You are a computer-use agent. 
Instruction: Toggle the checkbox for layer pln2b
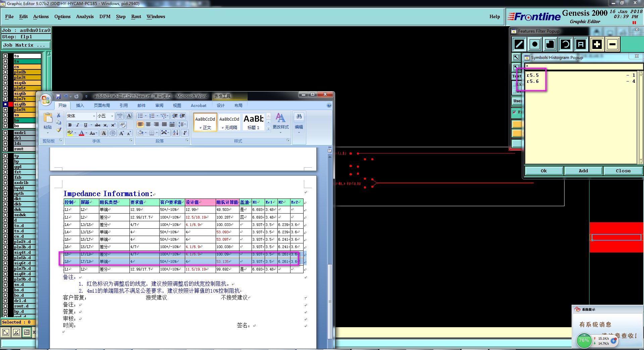(x=5, y=72)
